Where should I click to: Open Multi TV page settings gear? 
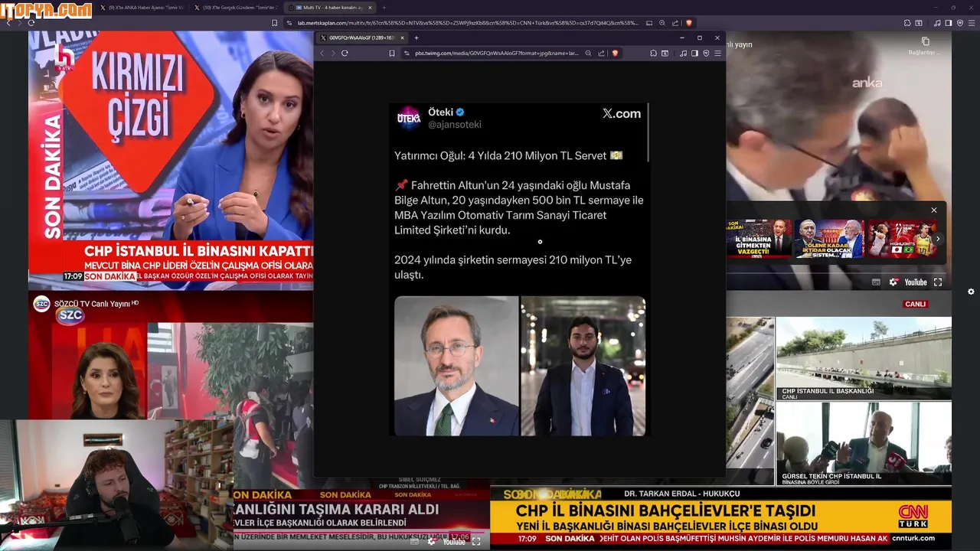click(971, 292)
